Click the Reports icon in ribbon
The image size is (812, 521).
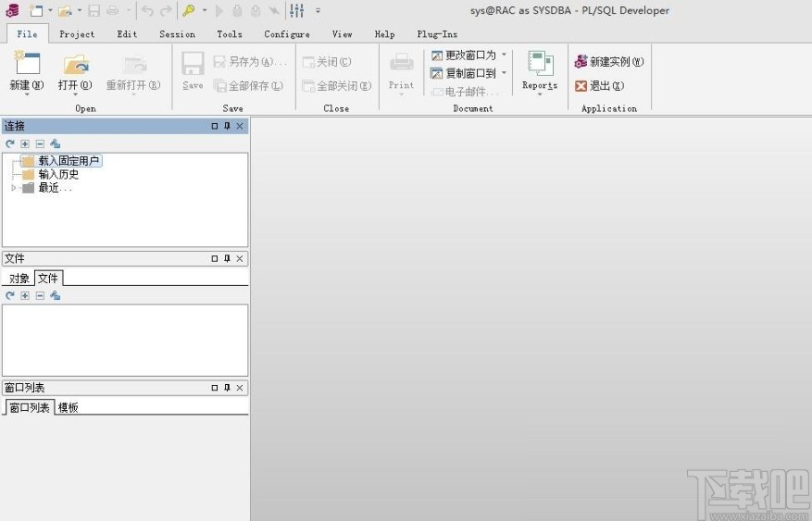(x=539, y=64)
